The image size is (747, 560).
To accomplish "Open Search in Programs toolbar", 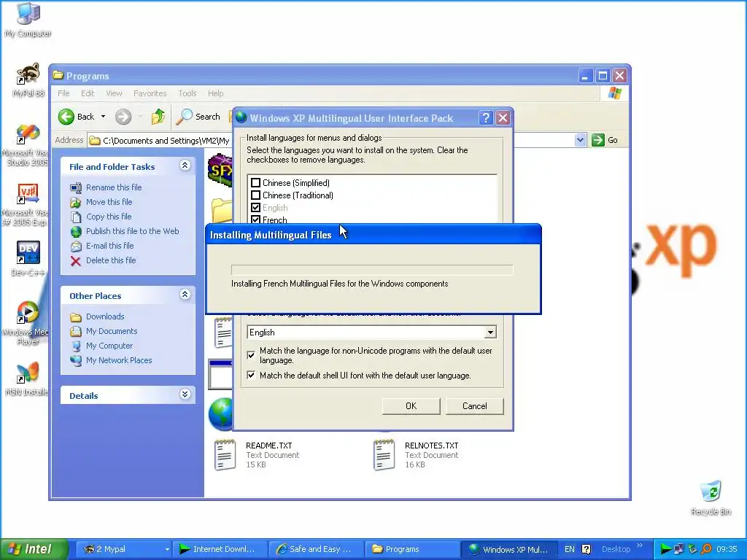I will click(198, 117).
